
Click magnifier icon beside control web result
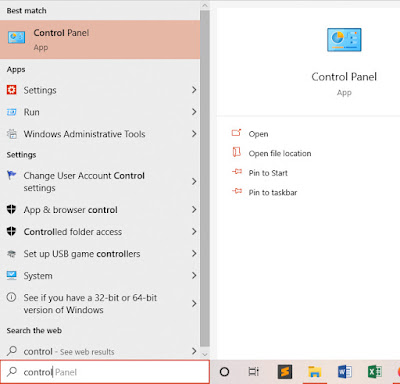click(x=12, y=351)
